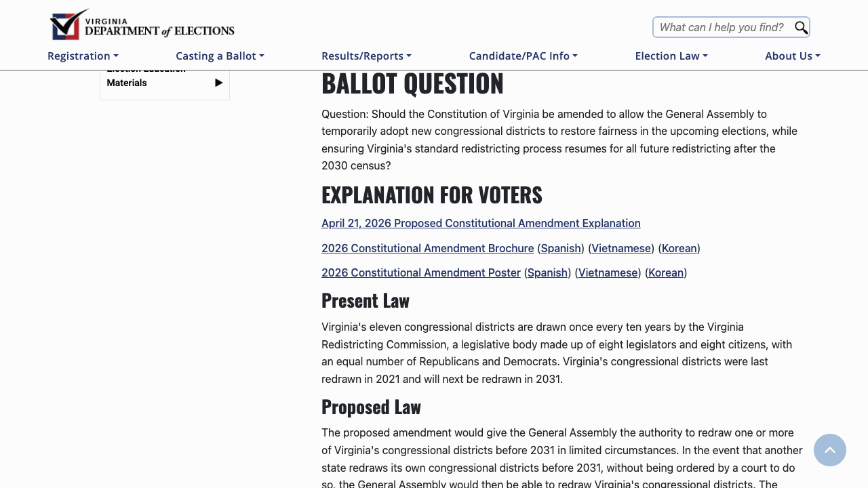Select Election Education Materials in the sidebar
Image resolution: width=868 pixels, height=488 pixels.
pos(146,75)
